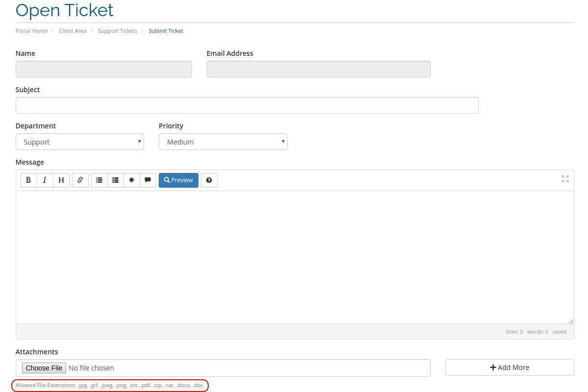The width and height of the screenshot is (588, 392).
Task: Go to Portal Home breadcrumb
Action: coord(31,31)
